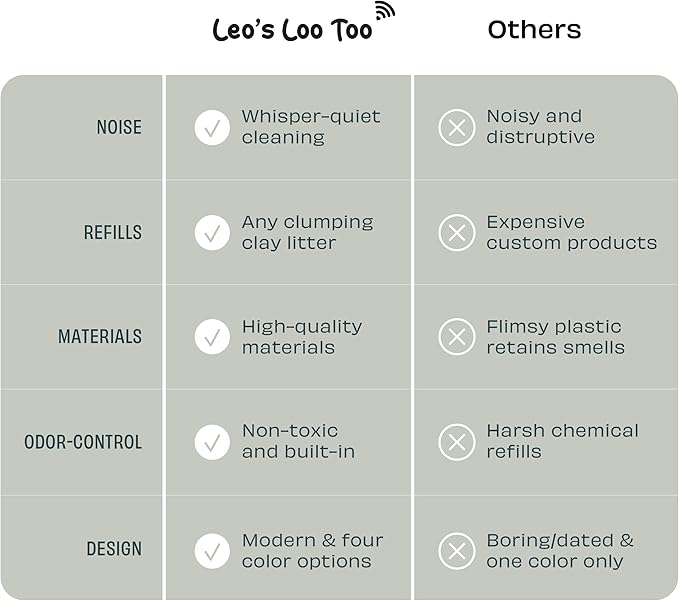The width and height of the screenshot is (679, 601).
Task: Click the checkmark next to Any clumping clay litter
Action: 212,233
